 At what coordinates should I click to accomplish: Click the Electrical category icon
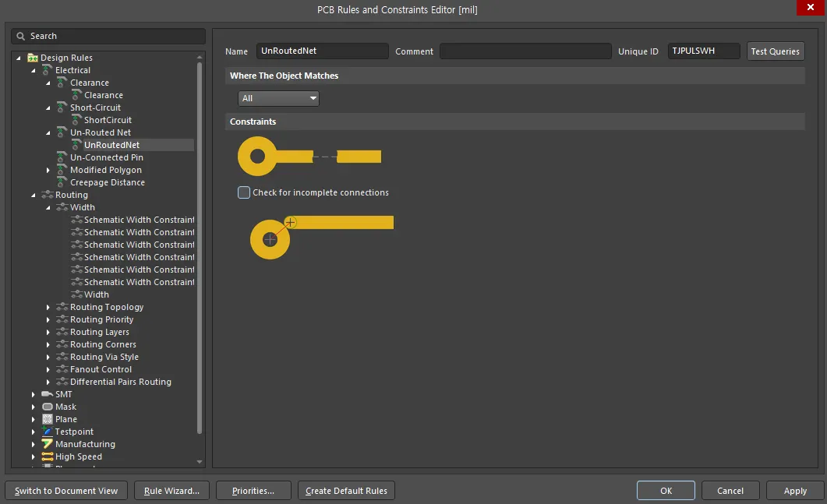click(x=48, y=70)
